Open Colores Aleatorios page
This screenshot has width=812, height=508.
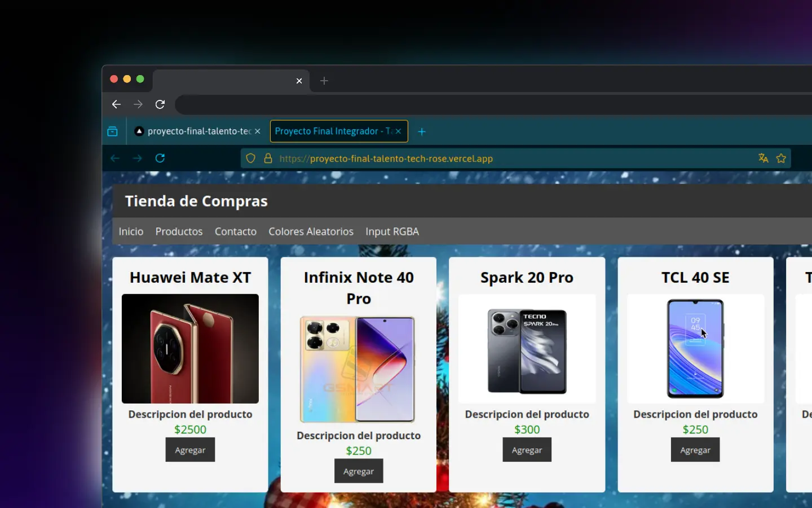311,231
